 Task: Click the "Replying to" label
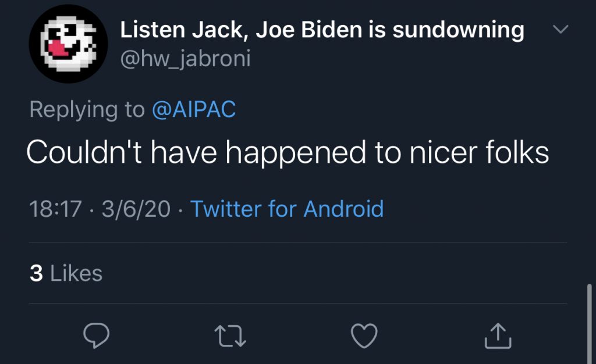[87, 109]
